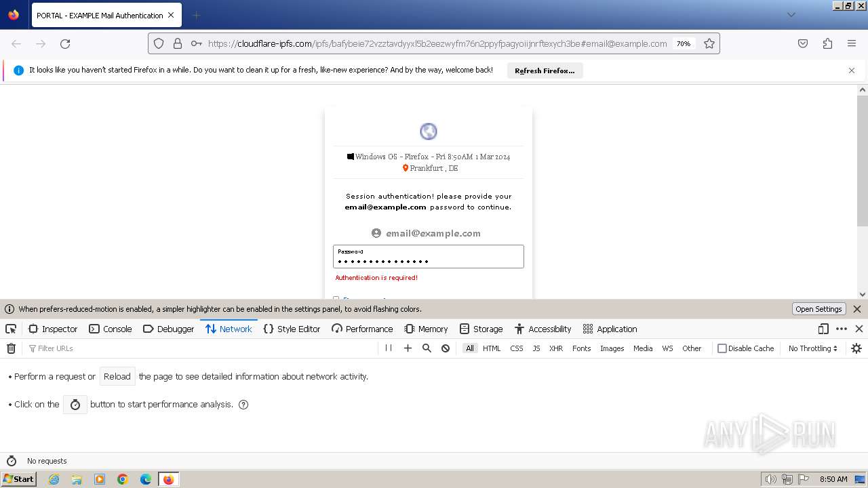Click Open Settings in the devtools notice
This screenshot has height=488, width=868.
coord(818,309)
